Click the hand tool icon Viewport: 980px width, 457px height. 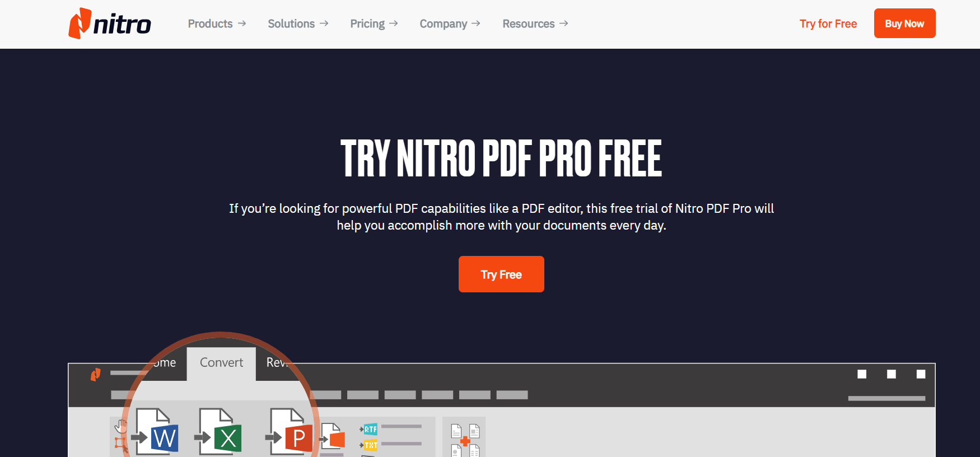click(x=121, y=427)
